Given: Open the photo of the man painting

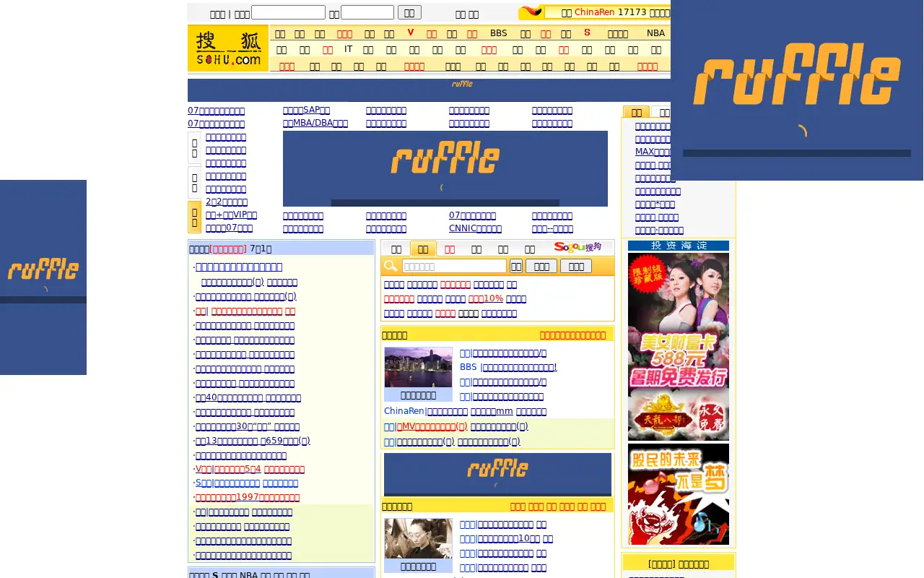Looking at the screenshot, I should click(418, 538).
